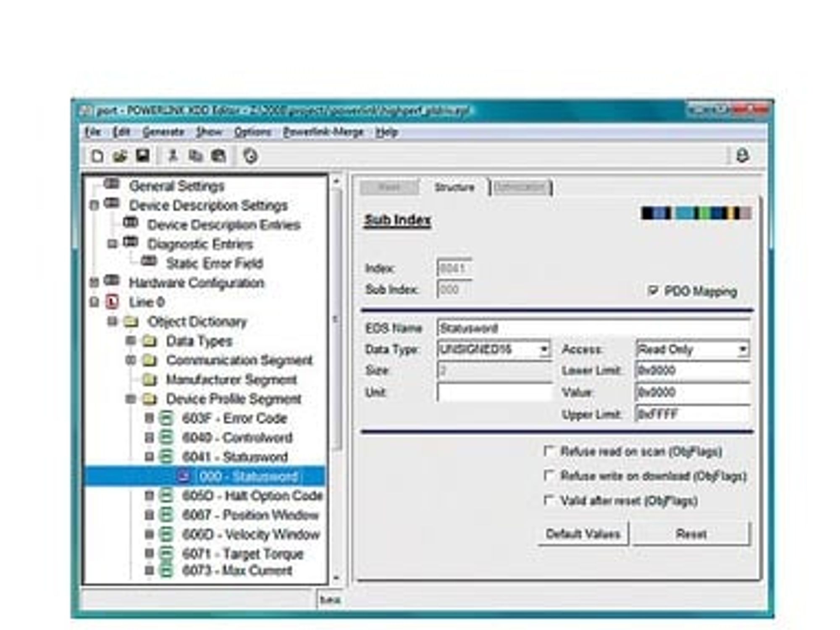
Task: Click the Save floppy disk icon
Action: coord(143,156)
